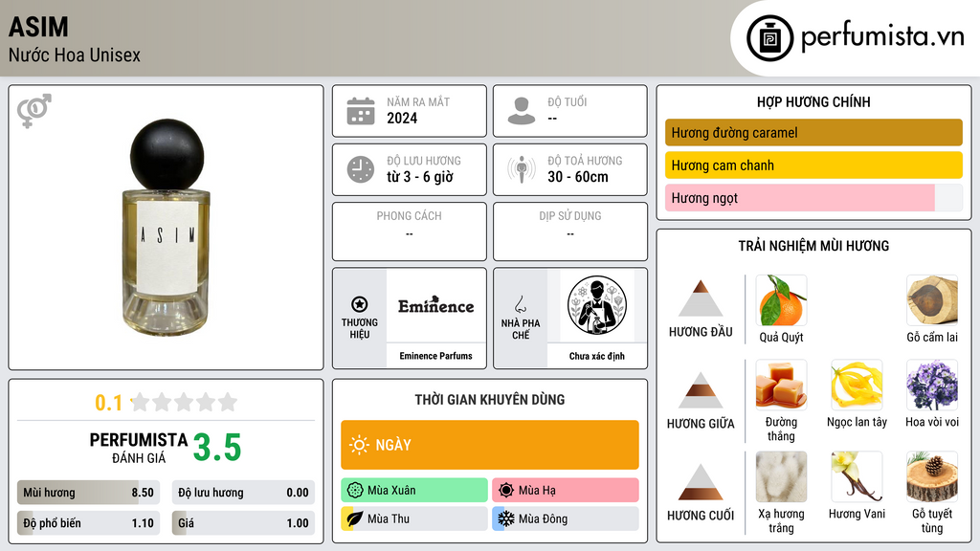Click the orange Ngày usage time bar
The image size is (980, 551).
[x=490, y=445]
